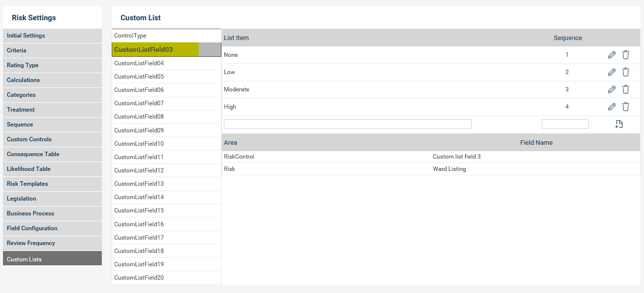Screen dimensions: 644x293
Task: Delete the High list item
Action: point(625,107)
